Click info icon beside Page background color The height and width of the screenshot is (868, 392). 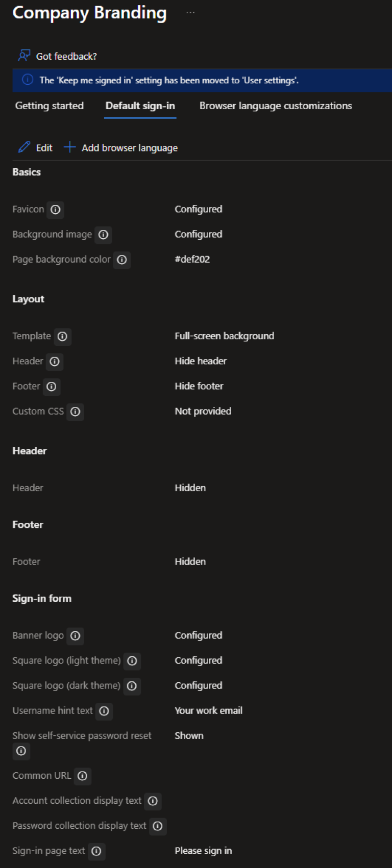[x=122, y=260]
